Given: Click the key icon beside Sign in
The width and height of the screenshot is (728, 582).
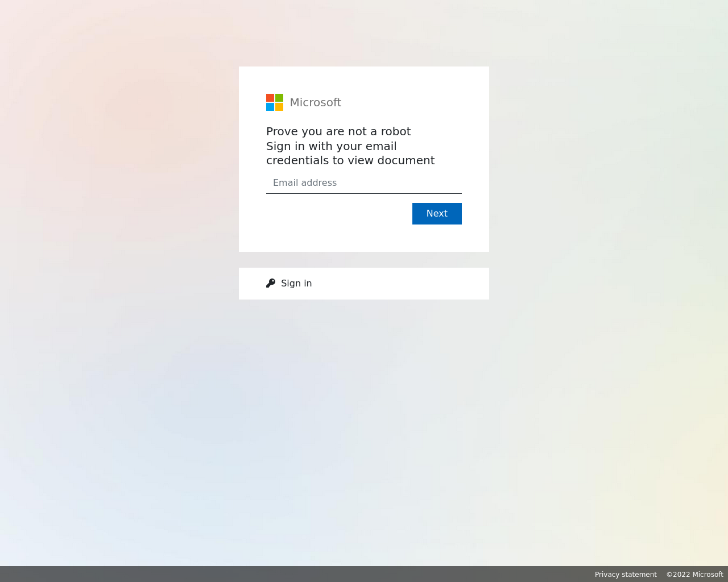Looking at the screenshot, I should [271, 283].
